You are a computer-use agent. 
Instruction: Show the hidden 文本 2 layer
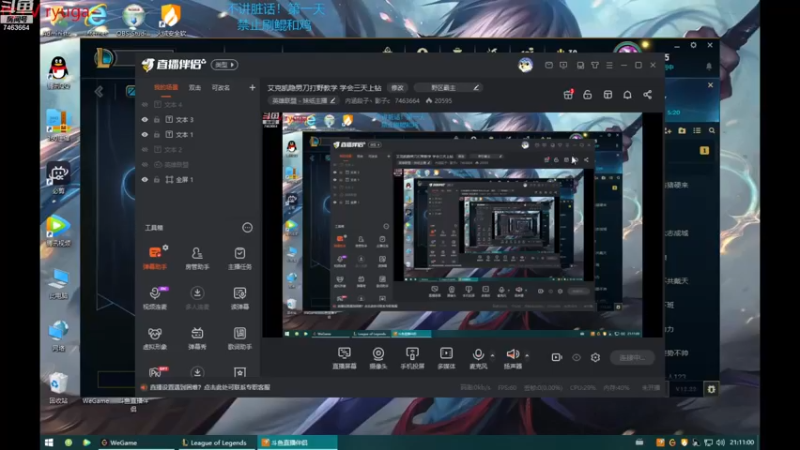pos(145,149)
